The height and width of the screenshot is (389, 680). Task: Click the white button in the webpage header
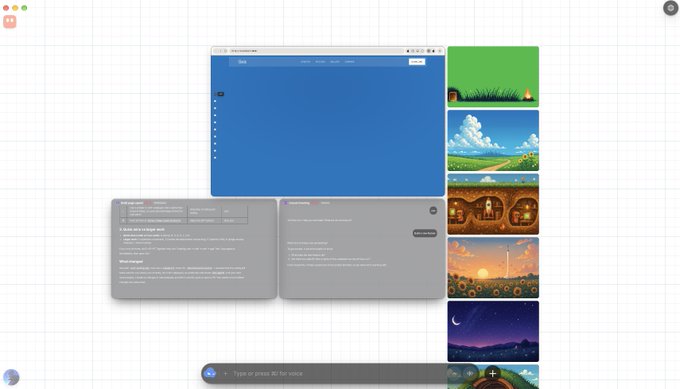[x=417, y=62]
